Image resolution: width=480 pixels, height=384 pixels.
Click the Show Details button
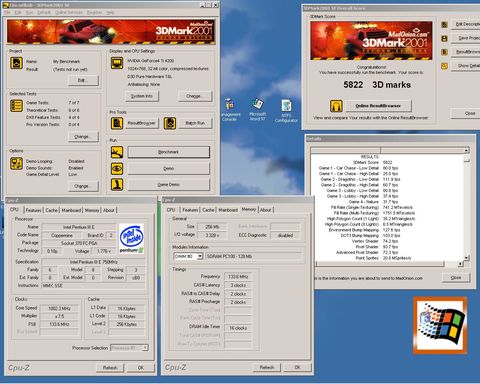pos(466,66)
